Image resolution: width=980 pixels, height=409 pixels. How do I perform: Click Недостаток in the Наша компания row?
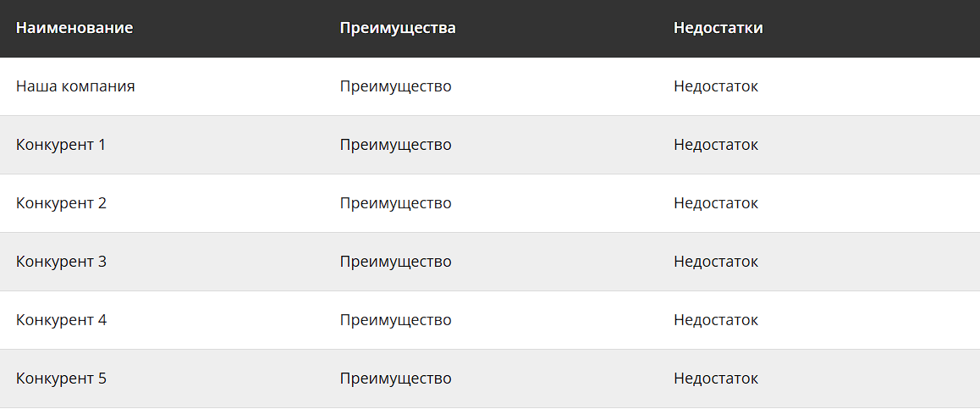tap(716, 87)
